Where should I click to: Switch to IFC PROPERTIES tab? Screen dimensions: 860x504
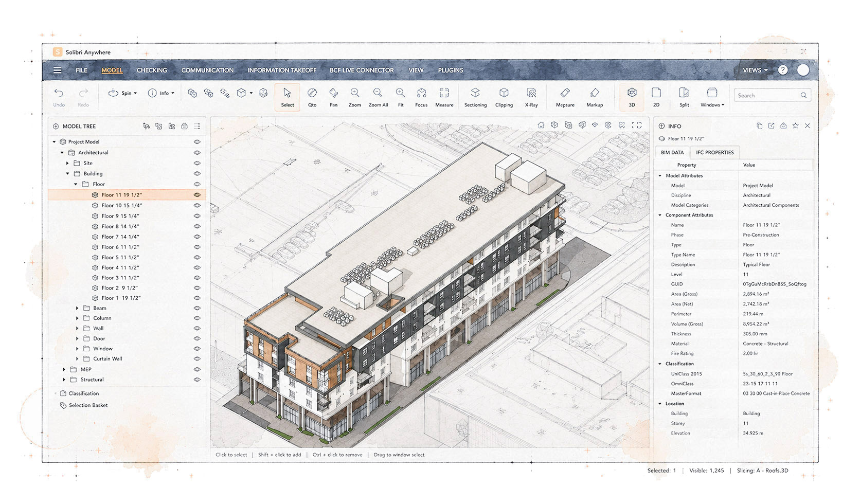click(x=714, y=153)
